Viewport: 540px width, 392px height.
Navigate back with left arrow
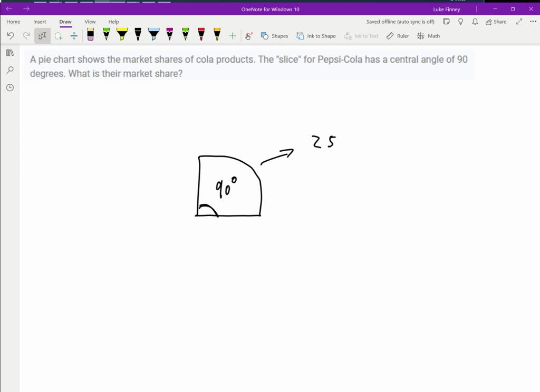tap(9, 9)
